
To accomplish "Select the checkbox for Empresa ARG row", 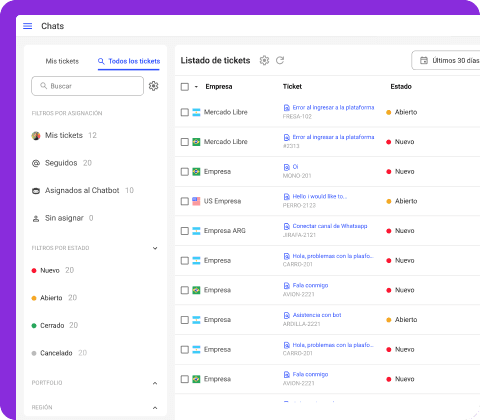I will coord(185,231).
